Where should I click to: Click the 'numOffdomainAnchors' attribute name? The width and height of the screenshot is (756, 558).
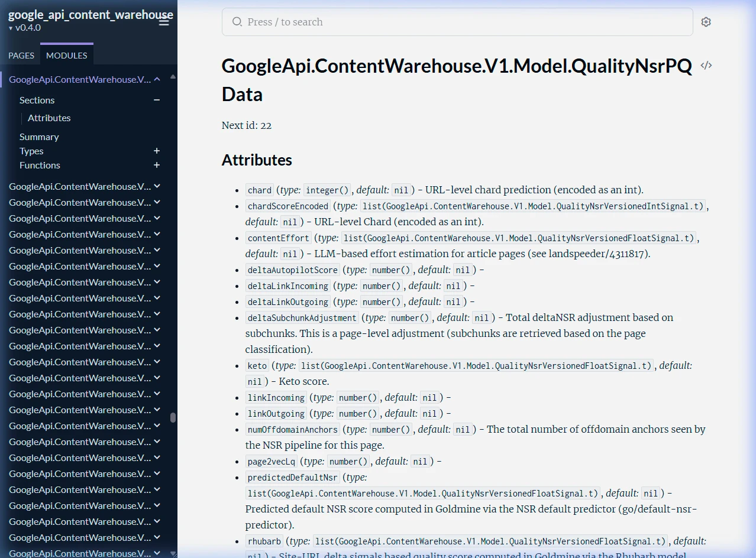coord(293,429)
